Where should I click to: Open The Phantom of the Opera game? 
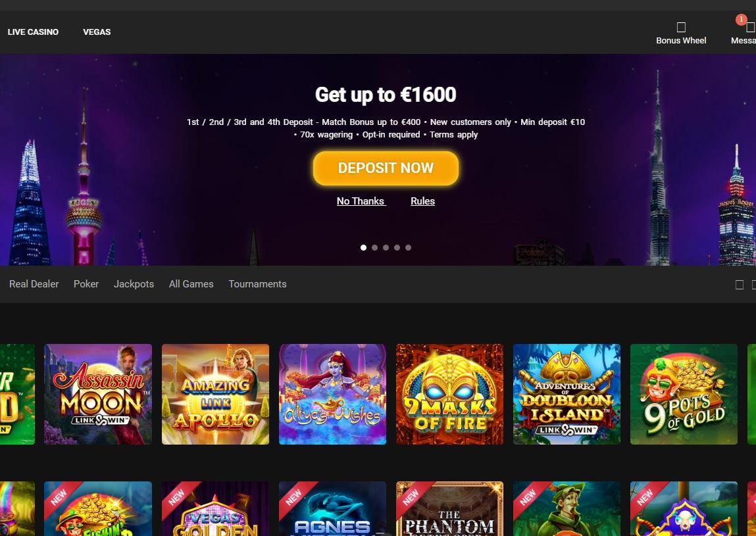pyautogui.click(x=450, y=508)
